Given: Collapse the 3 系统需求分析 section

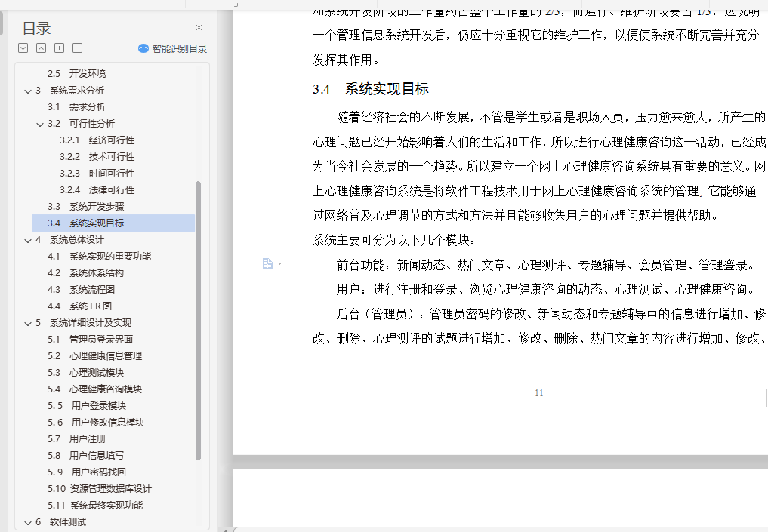Looking at the screenshot, I should point(28,91).
